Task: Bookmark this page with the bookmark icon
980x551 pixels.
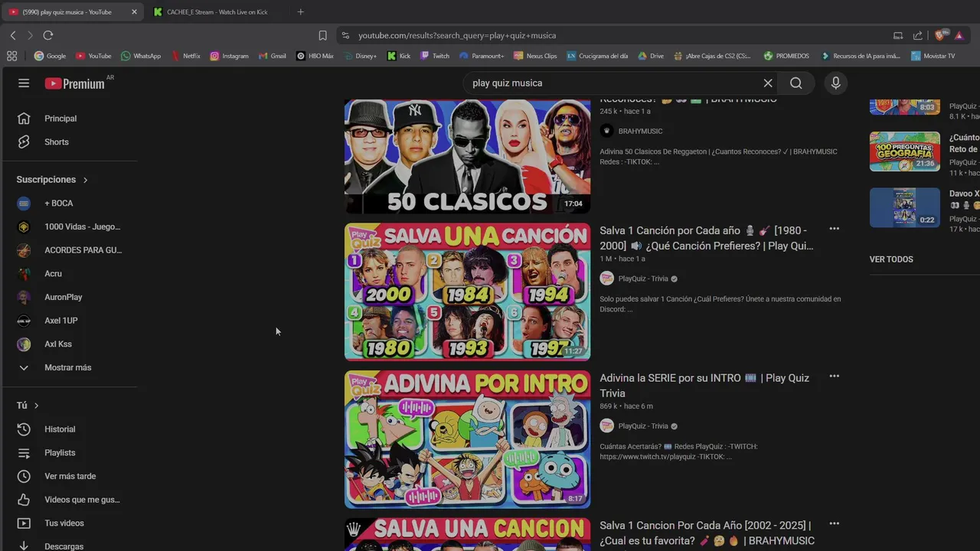Action: 322,35
